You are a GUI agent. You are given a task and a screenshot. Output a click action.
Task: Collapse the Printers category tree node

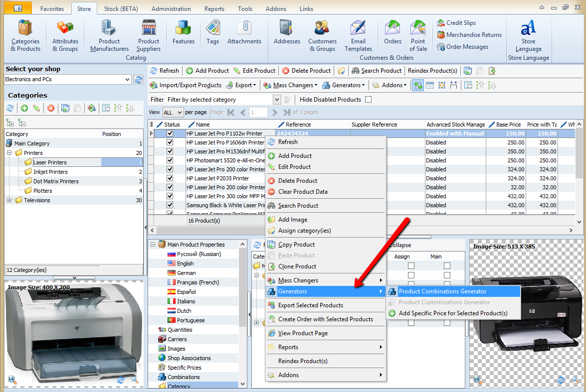[x=9, y=153]
